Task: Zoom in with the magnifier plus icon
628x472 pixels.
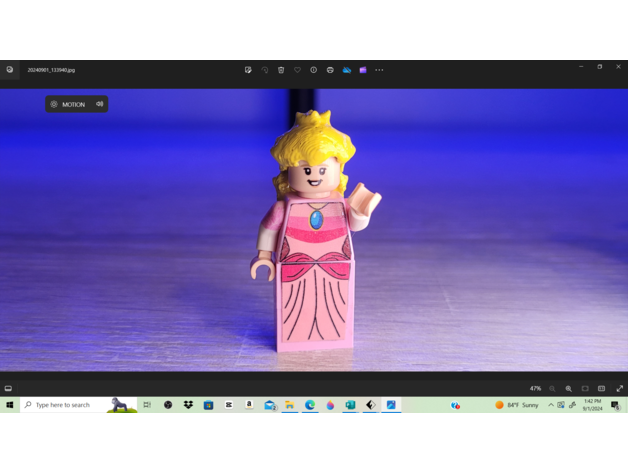Action: (569, 388)
